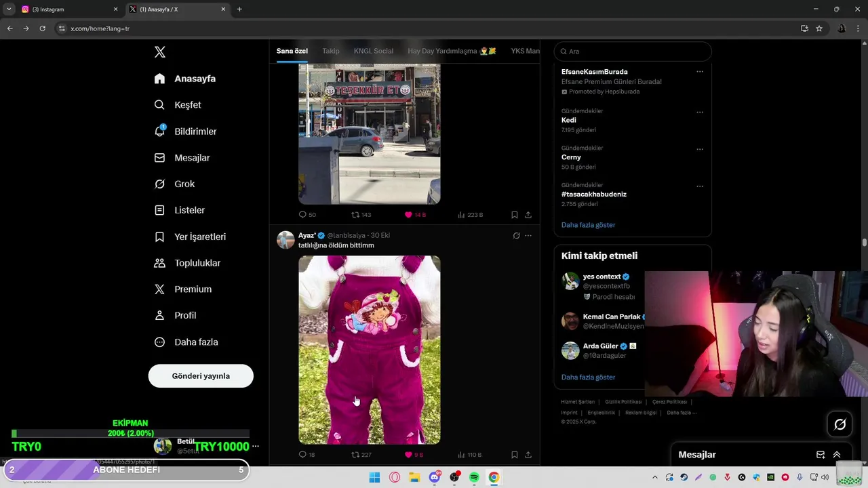The width and height of the screenshot is (868, 488).
Task: Open a new browser tab
Action: 239,9
